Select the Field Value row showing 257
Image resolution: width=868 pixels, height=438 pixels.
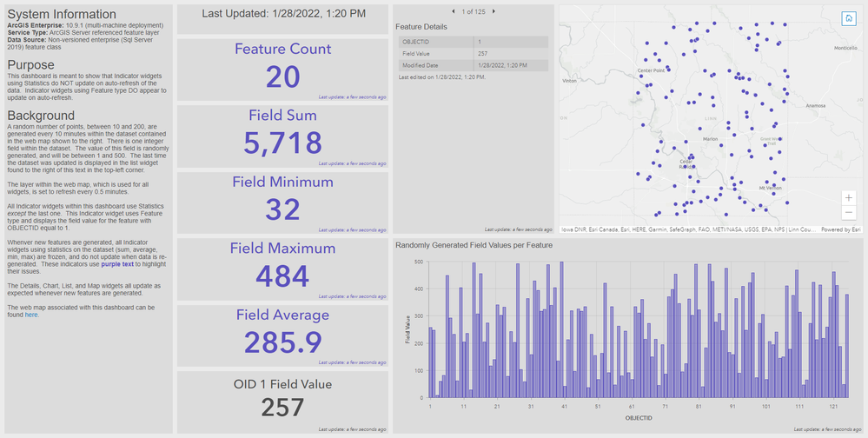point(474,54)
